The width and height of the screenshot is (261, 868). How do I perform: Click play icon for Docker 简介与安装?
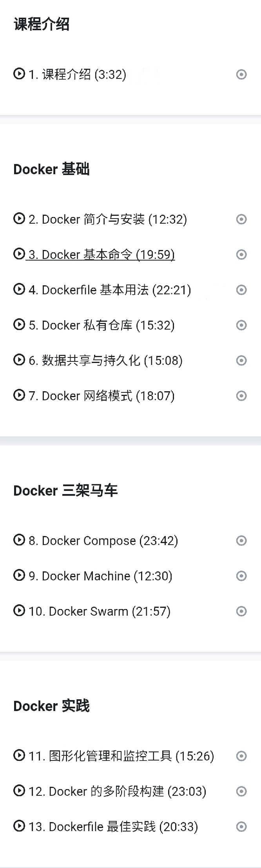[19, 219]
